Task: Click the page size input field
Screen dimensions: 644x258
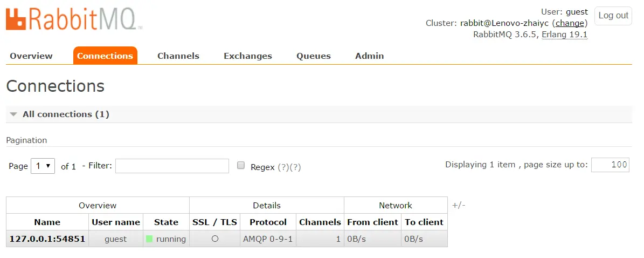Action: [610, 165]
